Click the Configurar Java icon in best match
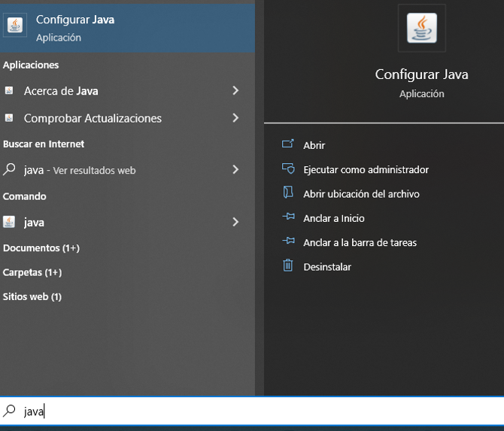 click(15, 25)
